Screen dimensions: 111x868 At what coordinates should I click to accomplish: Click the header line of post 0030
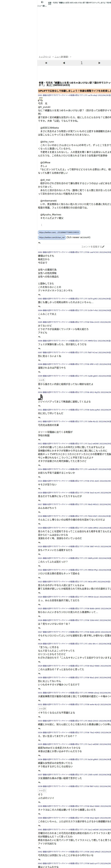coord(74,678)
